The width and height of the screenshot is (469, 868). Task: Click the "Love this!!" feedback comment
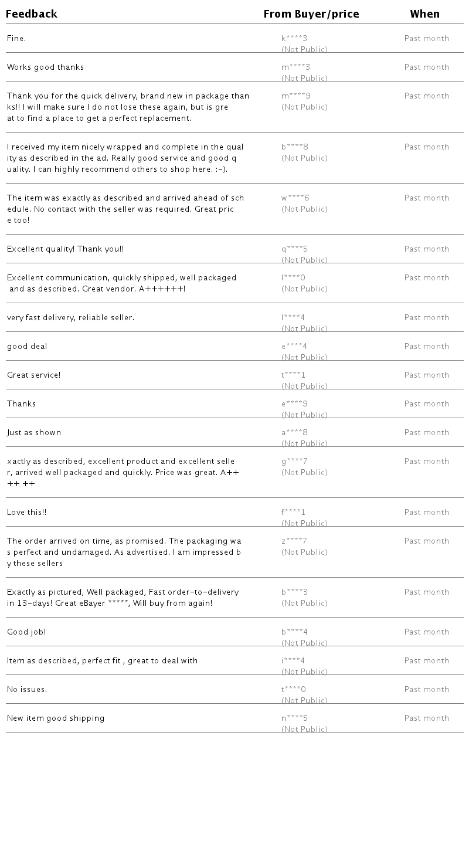pos(26,513)
